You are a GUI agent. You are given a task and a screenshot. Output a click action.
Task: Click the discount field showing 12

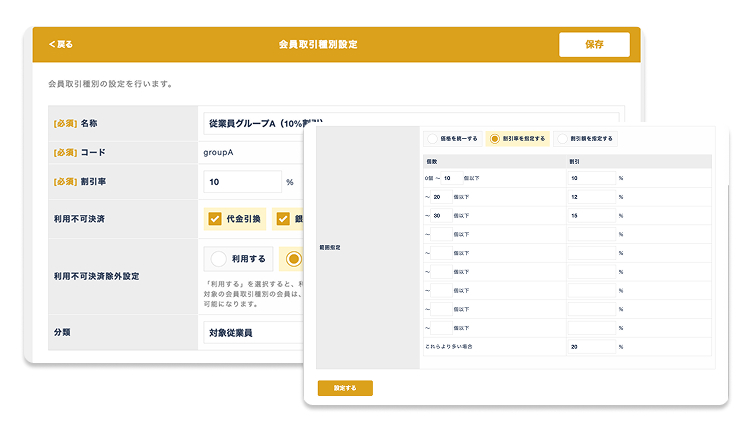pyautogui.click(x=591, y=197)
